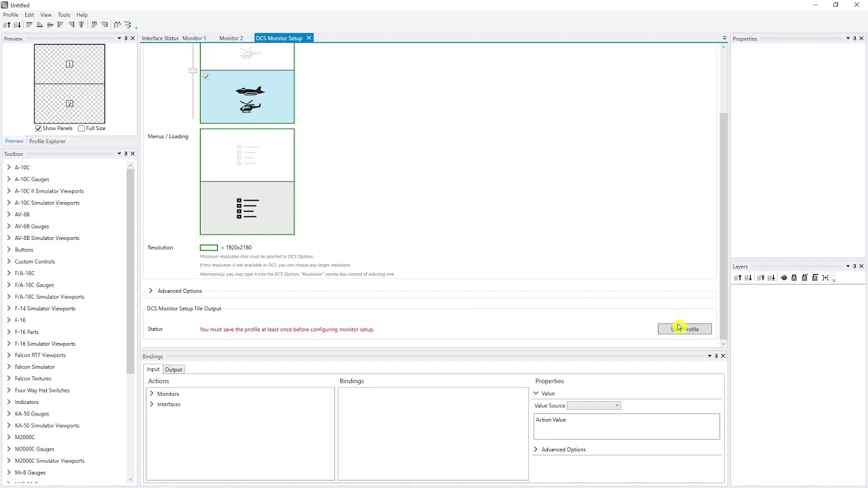Click inside the Action Value text box

click(627, 426)
